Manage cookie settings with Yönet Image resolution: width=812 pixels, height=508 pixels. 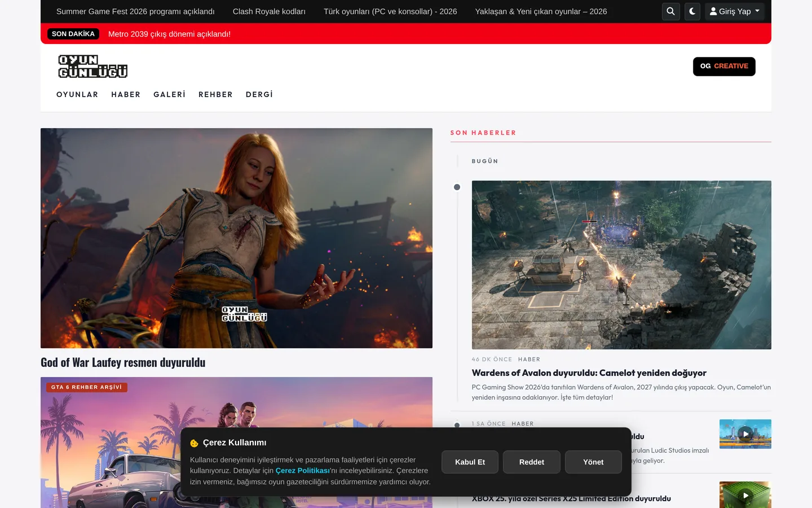pos(593,462)
